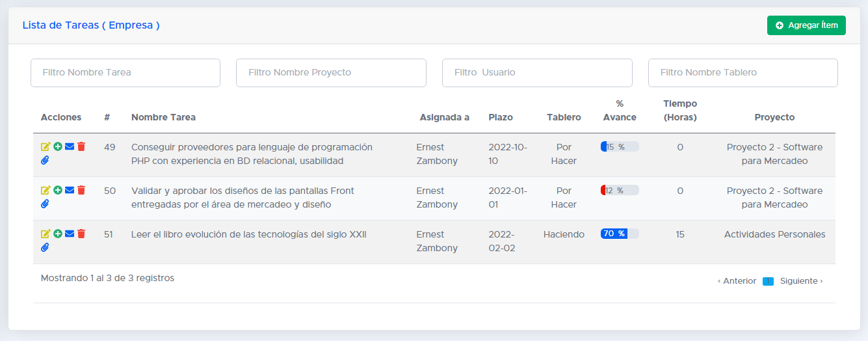868x341 pixels.
Task: Click the 70% progress bar for task 51
Action: [x=619, y=234]
